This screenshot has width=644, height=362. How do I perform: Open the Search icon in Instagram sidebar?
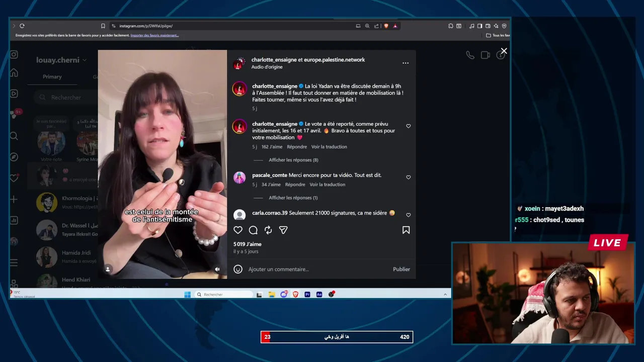pos(14,136)
